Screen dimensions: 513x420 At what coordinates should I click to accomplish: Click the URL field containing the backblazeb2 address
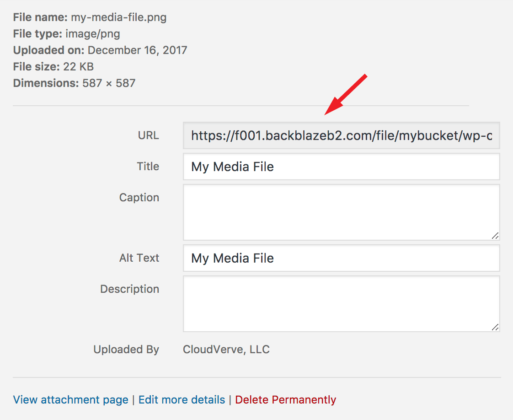pos(341,135)
